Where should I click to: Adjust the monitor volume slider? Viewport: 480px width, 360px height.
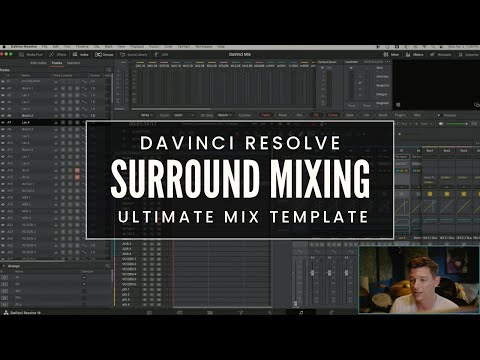point(457,124)
